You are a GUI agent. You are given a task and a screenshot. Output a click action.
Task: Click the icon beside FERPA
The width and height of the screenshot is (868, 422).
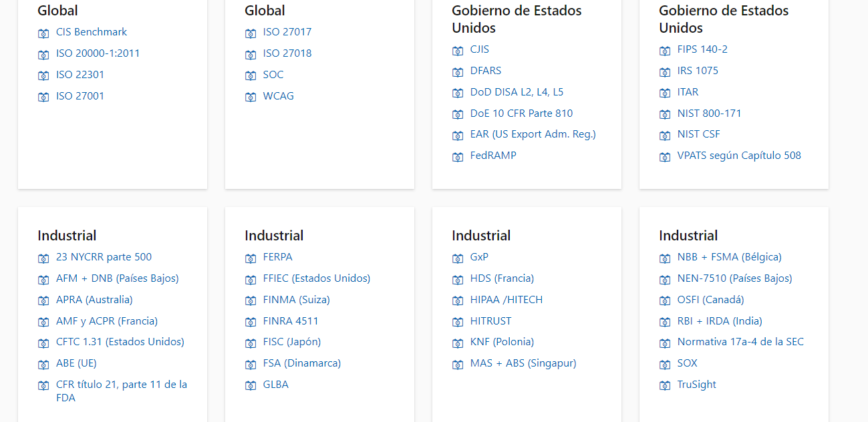(251, 258)
